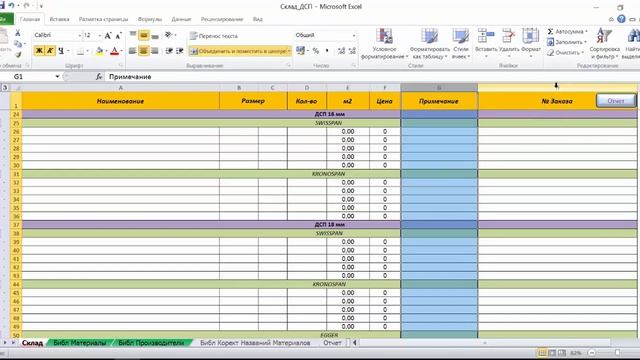Open the Рецензирование ribbon tab
The image size is (640, 360).
tap(222, 19)
